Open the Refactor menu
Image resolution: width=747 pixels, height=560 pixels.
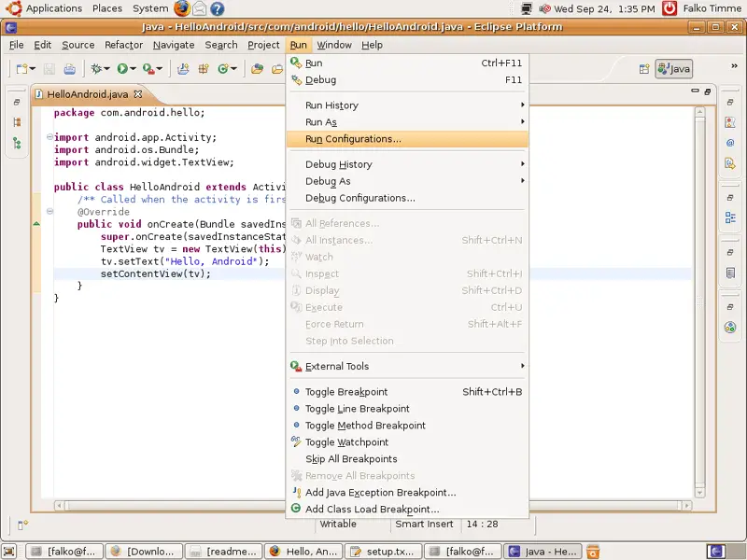click(124, 45)
